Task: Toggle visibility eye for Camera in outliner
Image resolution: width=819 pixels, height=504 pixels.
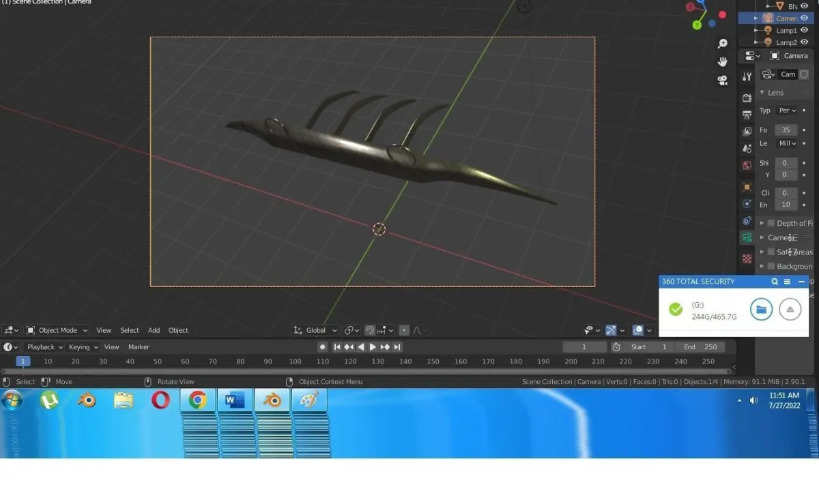Action: [804, 18]
